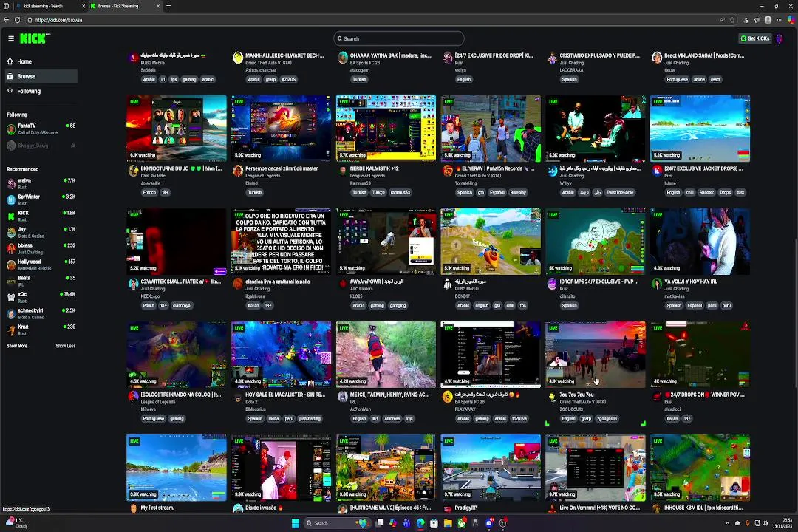Screen dimensions: 798x532
Task: Open Perşembe gecesi zümrüdü master thumbnail
Action: pyautogui.click(x=282, y=129)
